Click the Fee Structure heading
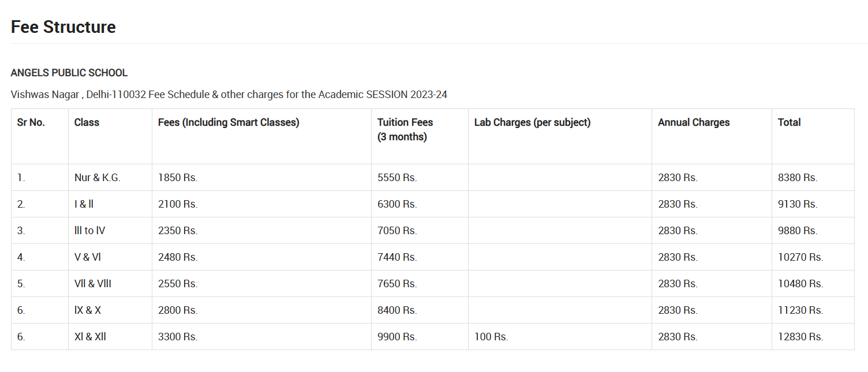 (63, 27)
